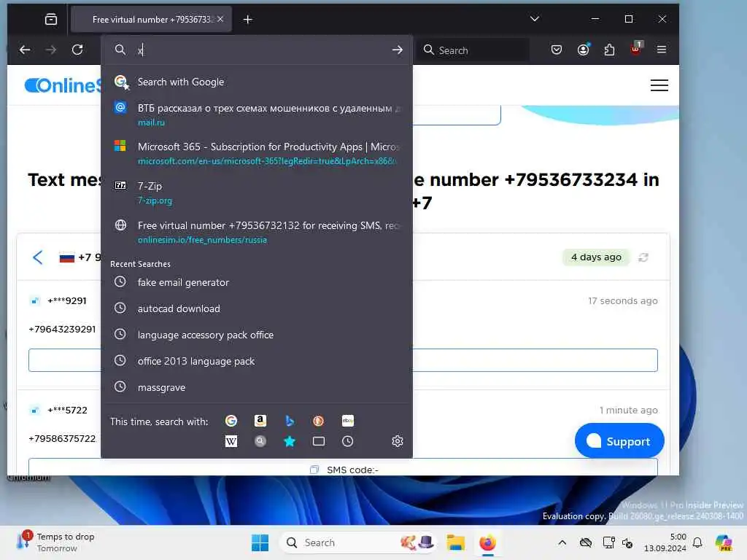
Task: Select recent search 'language accessory pack office'
Action: pyautogui.click(x=257, y=335)
